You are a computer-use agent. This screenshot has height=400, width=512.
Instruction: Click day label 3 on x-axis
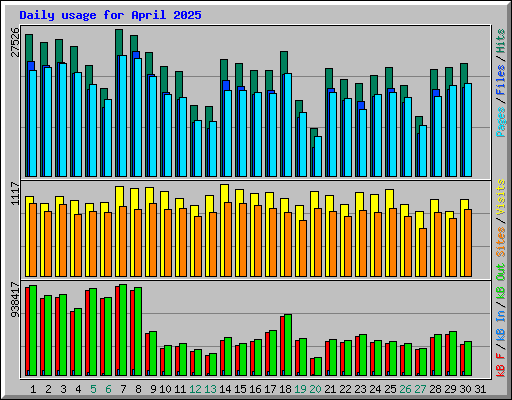(x=63, y=389)
